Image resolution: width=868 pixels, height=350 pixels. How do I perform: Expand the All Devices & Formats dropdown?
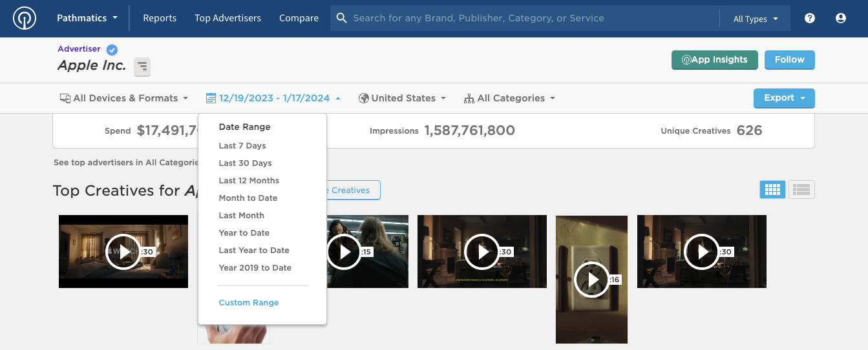[x=124, y=98]
